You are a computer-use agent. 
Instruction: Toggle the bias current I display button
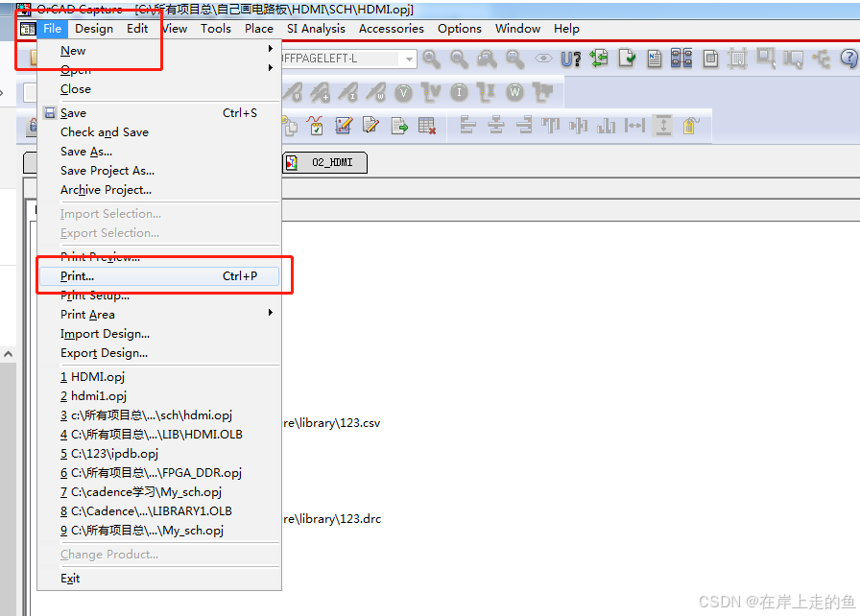(x=459, y=93)
